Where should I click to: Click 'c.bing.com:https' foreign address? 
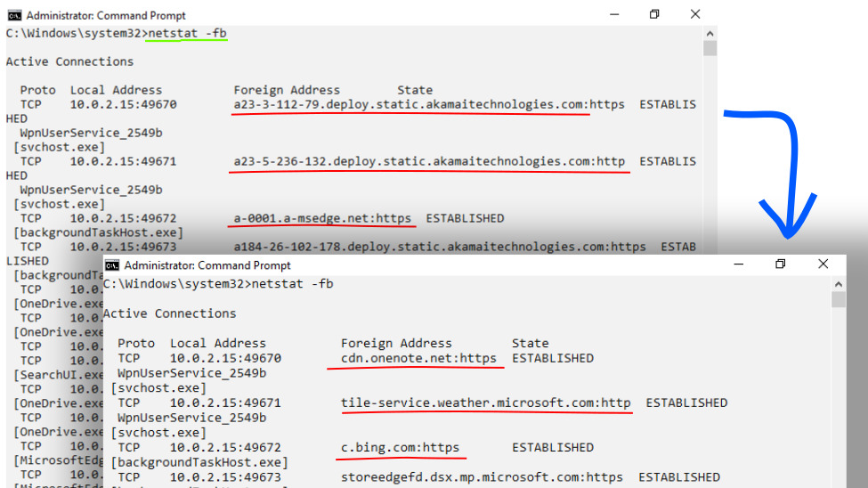tap(400, 447)
